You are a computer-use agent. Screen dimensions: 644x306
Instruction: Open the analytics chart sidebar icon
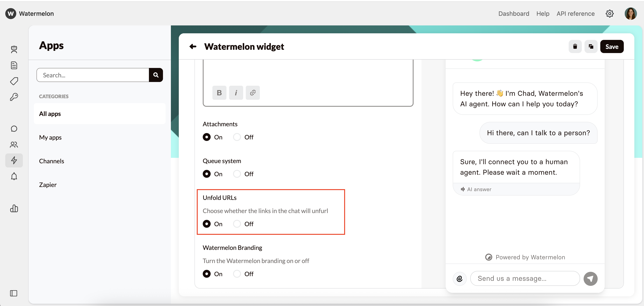(x=14, y=208)
